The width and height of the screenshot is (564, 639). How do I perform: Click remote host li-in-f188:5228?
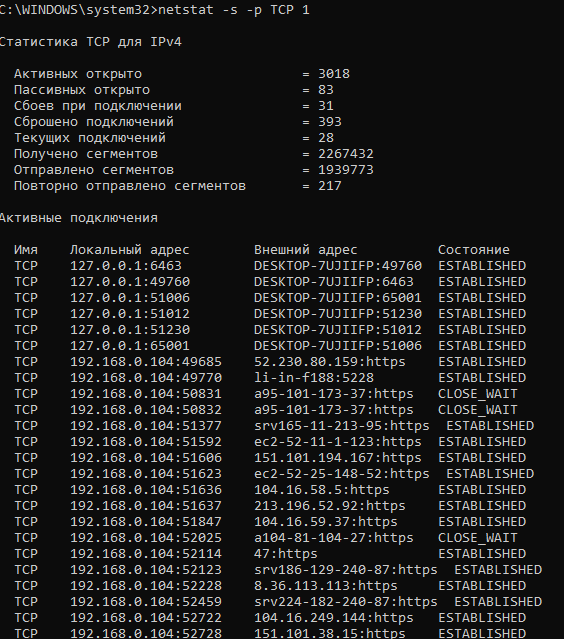[314, 378]
